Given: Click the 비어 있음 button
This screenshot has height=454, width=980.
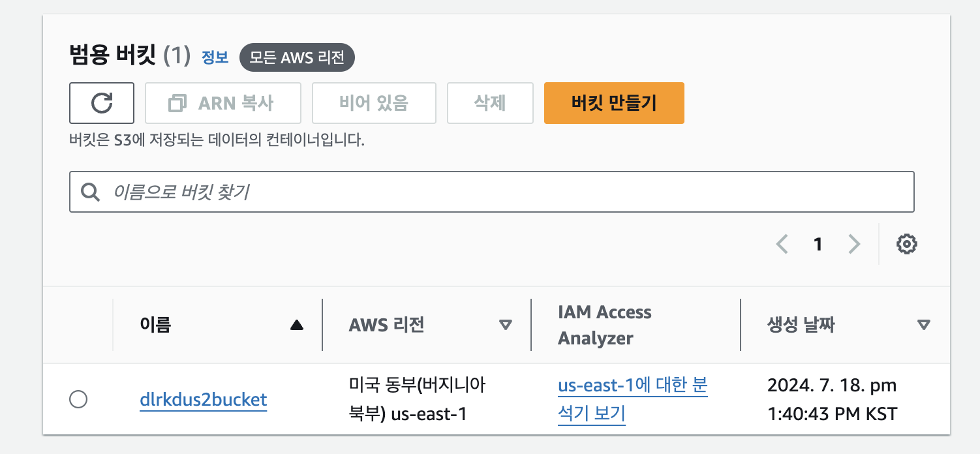Looking at the screenshot, I should click(x=374, y=102).
